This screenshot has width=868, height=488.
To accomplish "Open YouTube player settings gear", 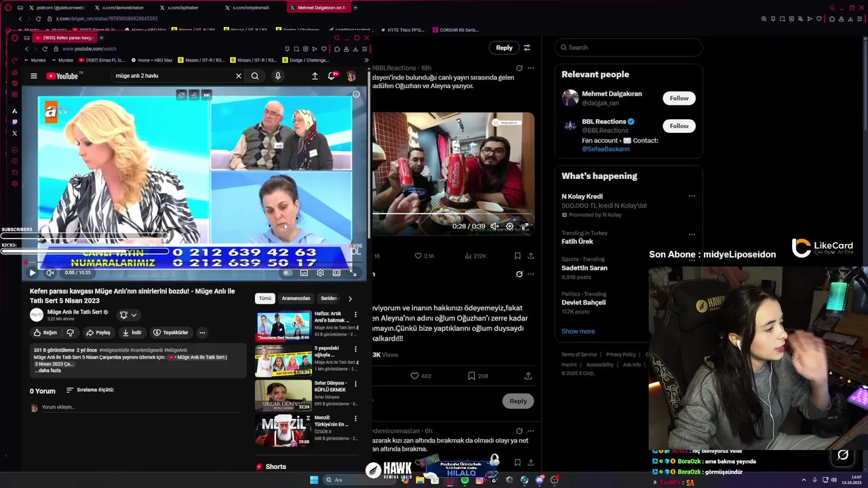I will [x=320, y=272].
